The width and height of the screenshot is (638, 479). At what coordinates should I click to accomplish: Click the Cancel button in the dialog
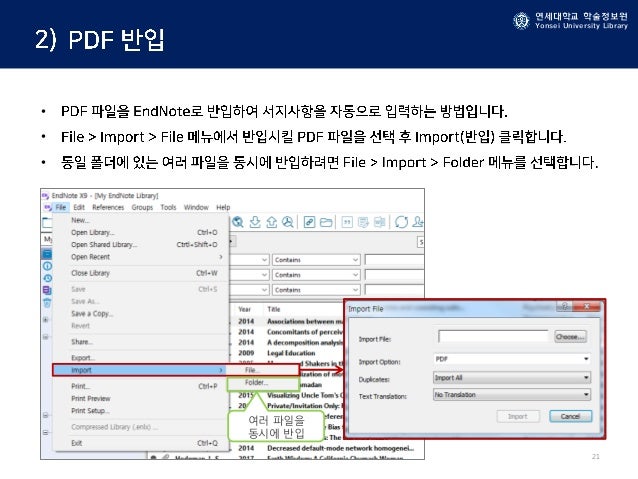pyautogui.click(x=570, y=416)
